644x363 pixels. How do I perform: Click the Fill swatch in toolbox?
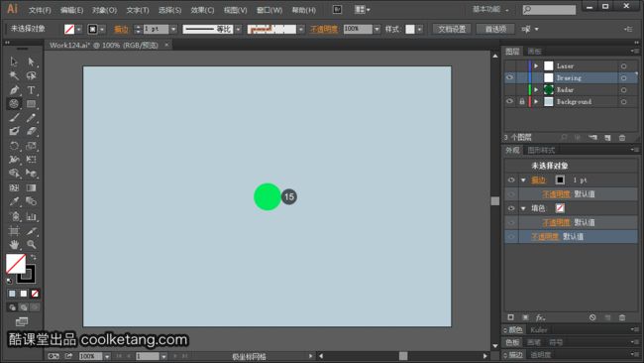(x=16, y=264)
